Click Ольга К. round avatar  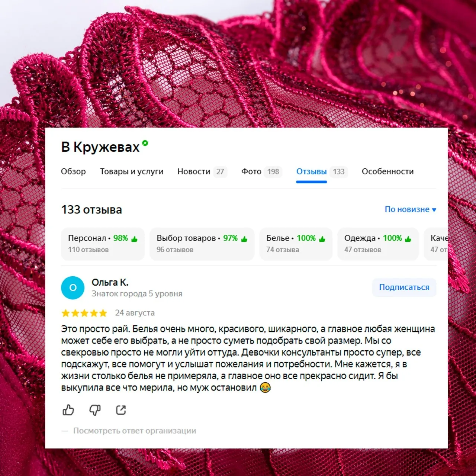point(73,287)
